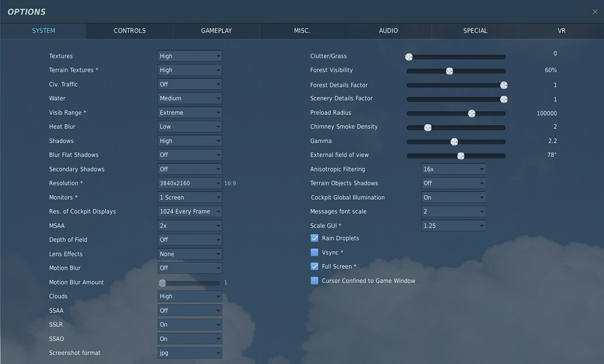The height and width of the screenshot is (364, 604).
Task: Open the Screenshot format dropdown
Action: tap(189, 353)
